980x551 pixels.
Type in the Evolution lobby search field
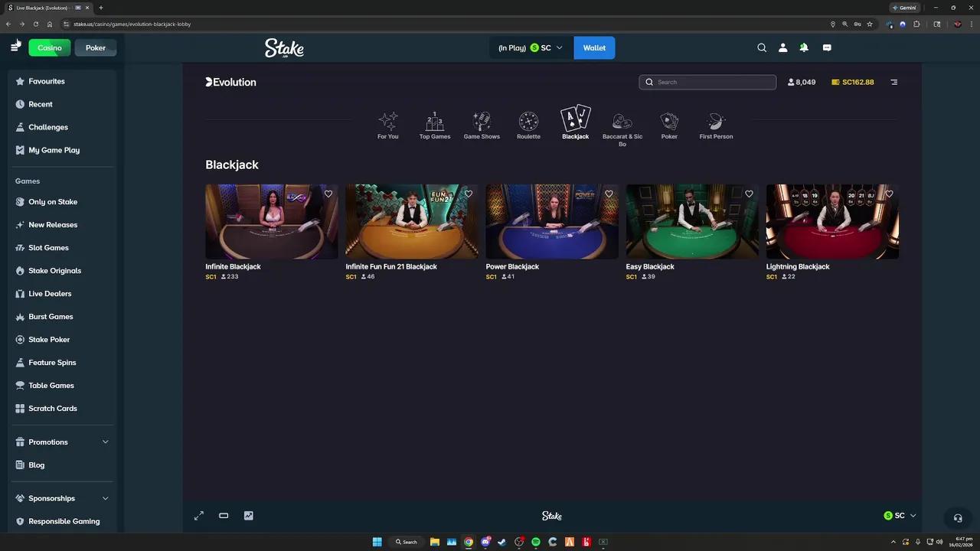[706, 82]
